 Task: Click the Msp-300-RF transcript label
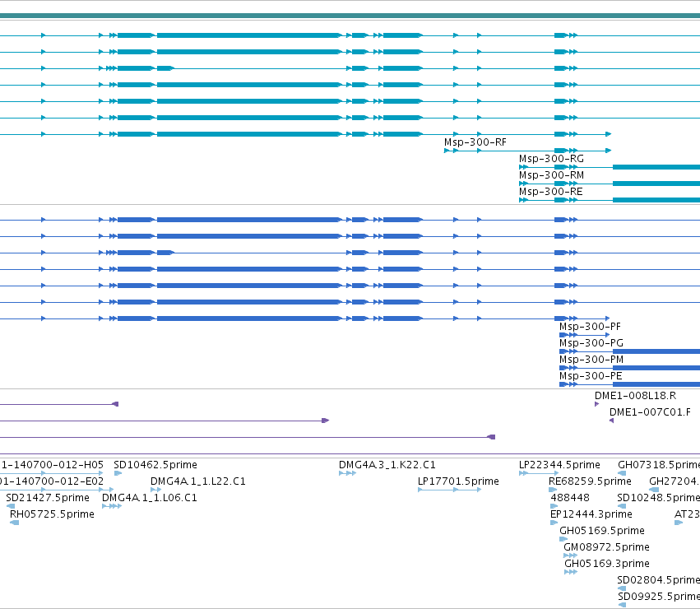pyautogui.click(x=475, y=142)
